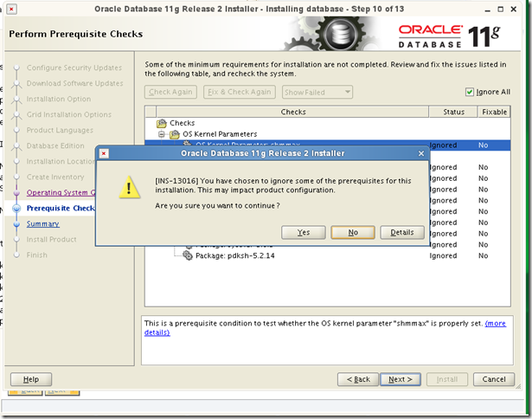Click the purple bullet beside Operating System
This screenshot has width=532, height=419.
coord(16,192)
